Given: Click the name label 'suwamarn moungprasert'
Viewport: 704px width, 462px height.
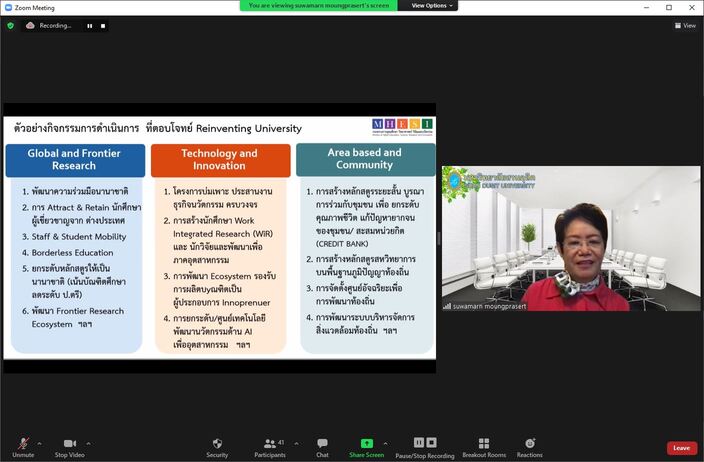Looking at the screenshot, I should click(x=489, y=306).
